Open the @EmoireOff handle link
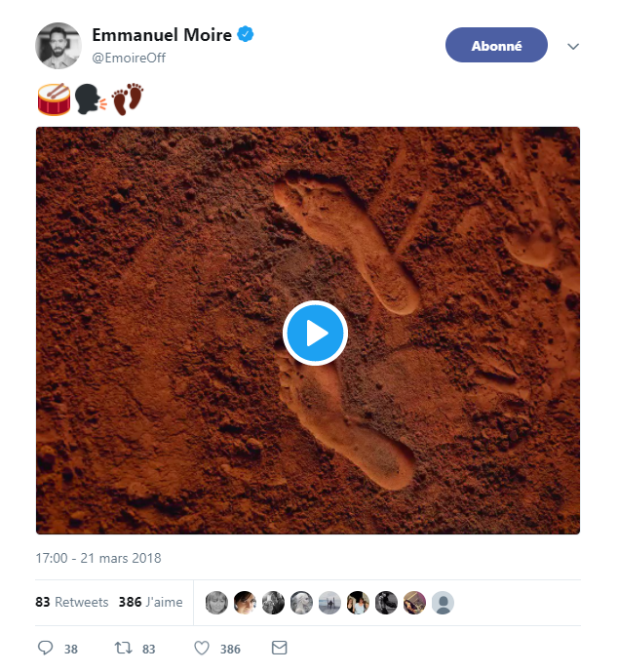This screenshot has width=618, height=672. pyautogui.click(x=129, y=58)
